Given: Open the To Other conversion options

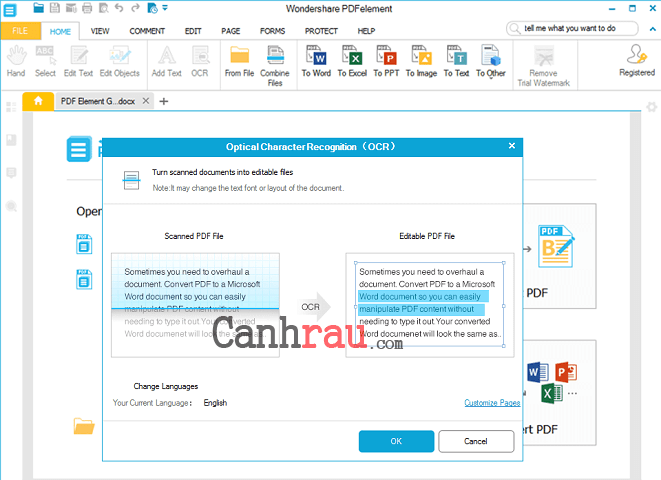Looking at the screenshot, I should click(x=491, y=62).
